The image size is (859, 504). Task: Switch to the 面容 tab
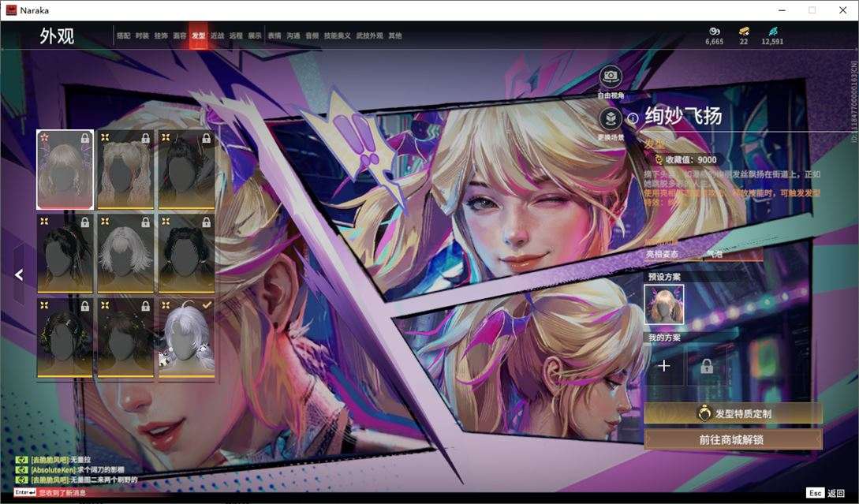(x=180, y=35)
